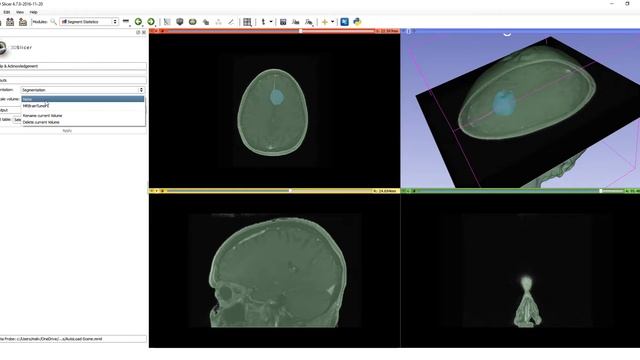
Task: Click the blue tumor model in 3D view
Action: pos(504,102)
